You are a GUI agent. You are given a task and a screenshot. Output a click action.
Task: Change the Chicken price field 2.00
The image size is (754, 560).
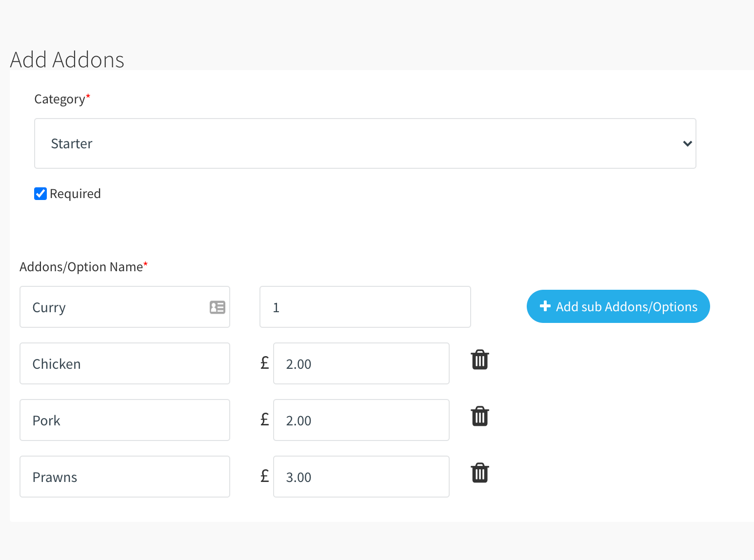pos(361,363)
